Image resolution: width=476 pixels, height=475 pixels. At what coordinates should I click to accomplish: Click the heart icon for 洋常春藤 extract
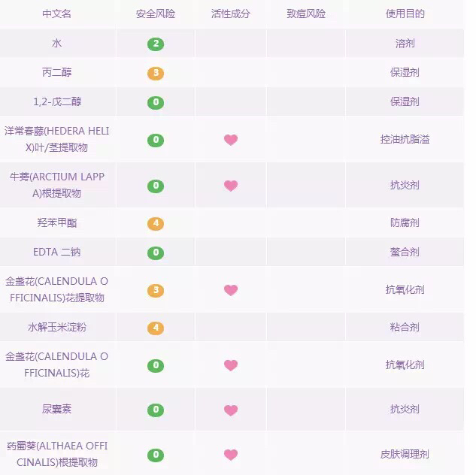[x=231, y=140]
